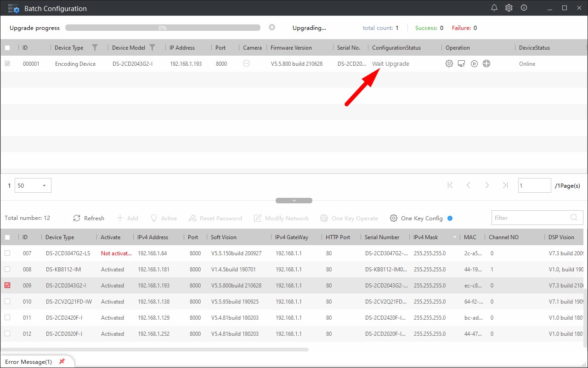Viewport: 588px width, 368px height.
Task: Click the Filter search input field
Action: 530,218
